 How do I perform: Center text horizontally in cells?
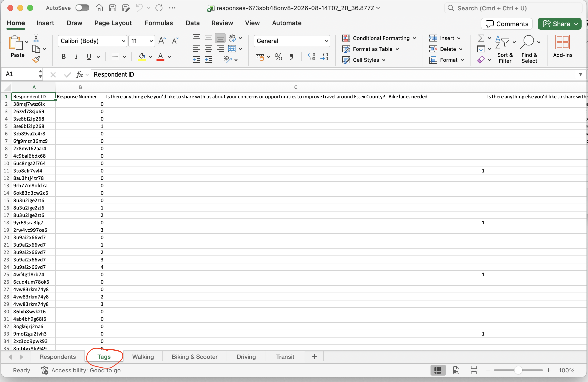(x=208, y=49)
